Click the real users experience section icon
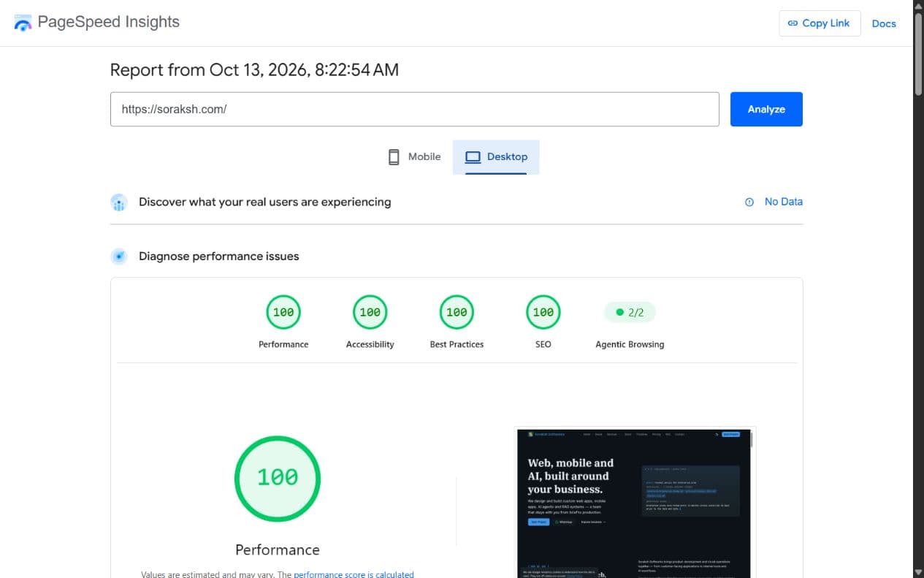Image resolution: width=924 pixels, height=578 pixels. [119, 202]
